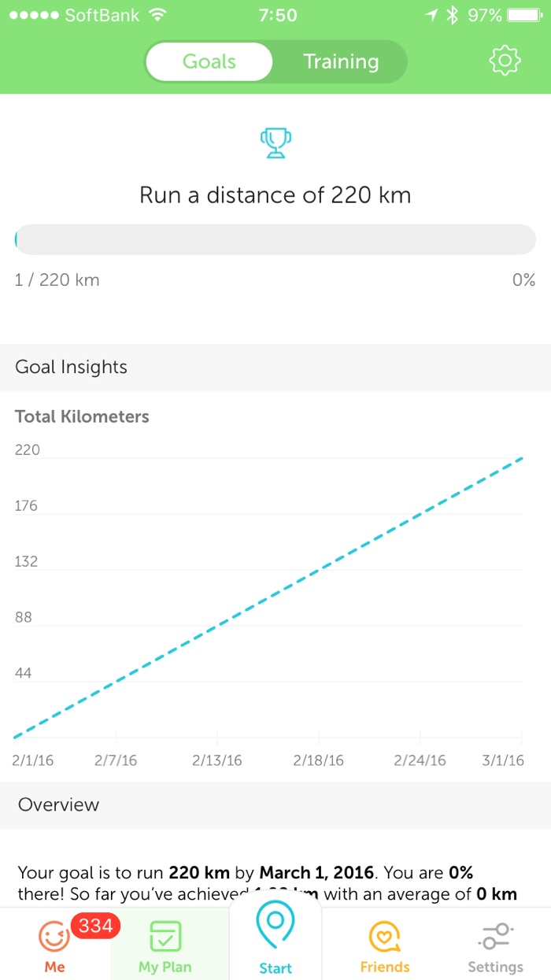Tap the Overview section header
The width and height of the screenshot is (551, 980).
(59, 804)
